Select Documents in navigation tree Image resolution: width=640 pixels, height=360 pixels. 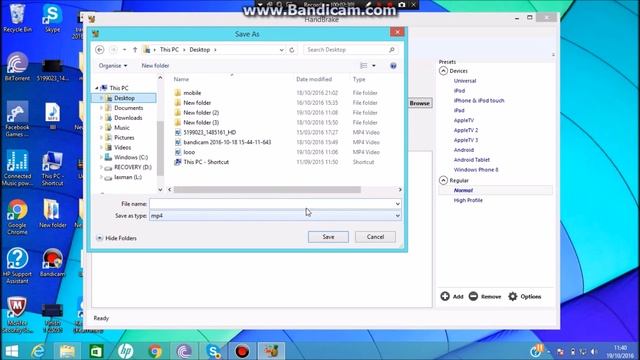point(128,108)
